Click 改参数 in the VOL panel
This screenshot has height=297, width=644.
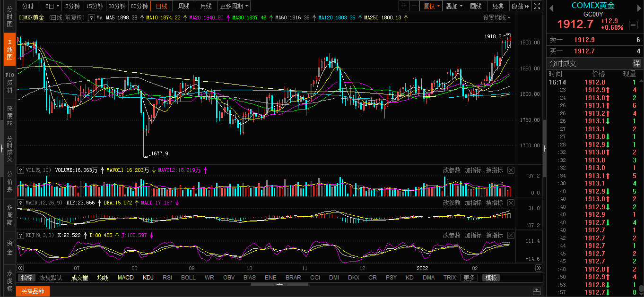[452, 170]
